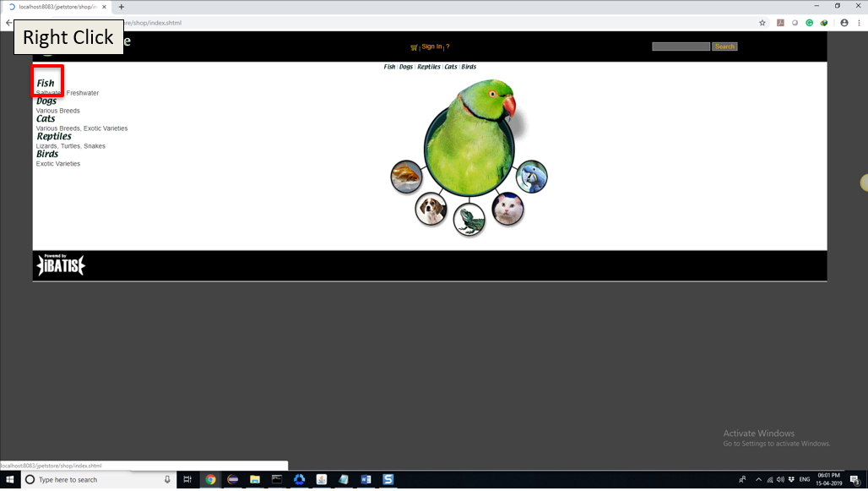The width and height of the screenshot is (868, 491).
Task: Click the dog circle image
Action: click(431, 209)
